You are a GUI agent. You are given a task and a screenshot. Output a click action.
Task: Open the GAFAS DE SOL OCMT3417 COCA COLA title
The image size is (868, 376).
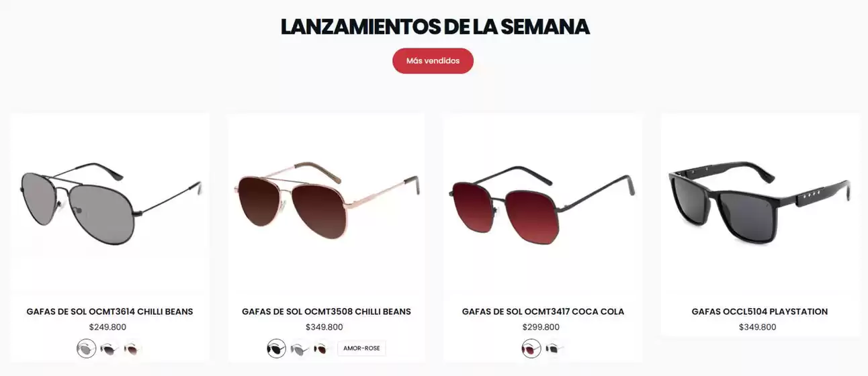pyautogui.click(x=543, y=312)
